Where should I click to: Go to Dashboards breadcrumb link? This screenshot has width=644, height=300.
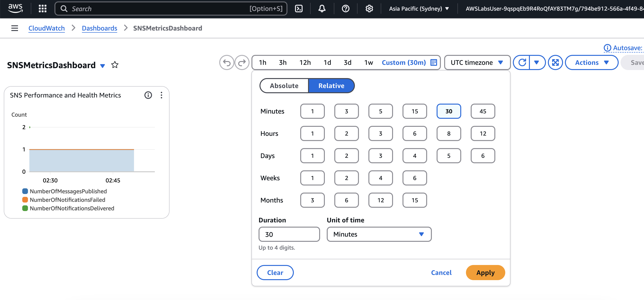click(x=99, y=28)
